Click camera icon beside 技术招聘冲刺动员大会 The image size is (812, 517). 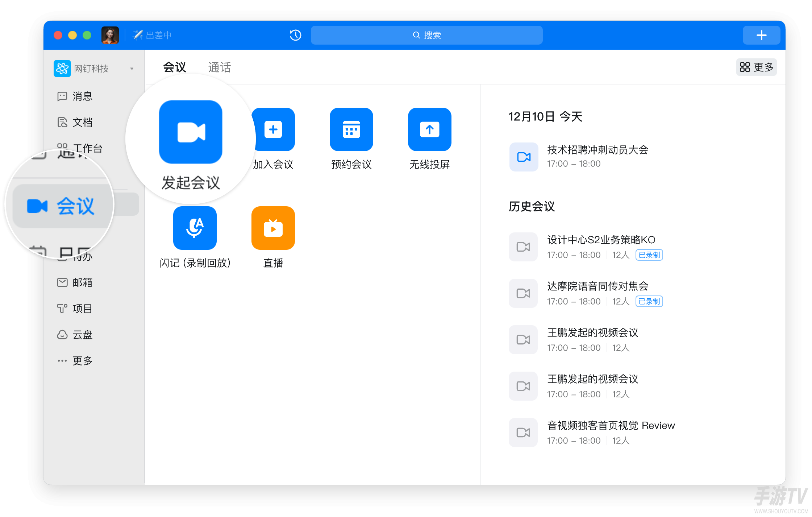tap(524, 157)
